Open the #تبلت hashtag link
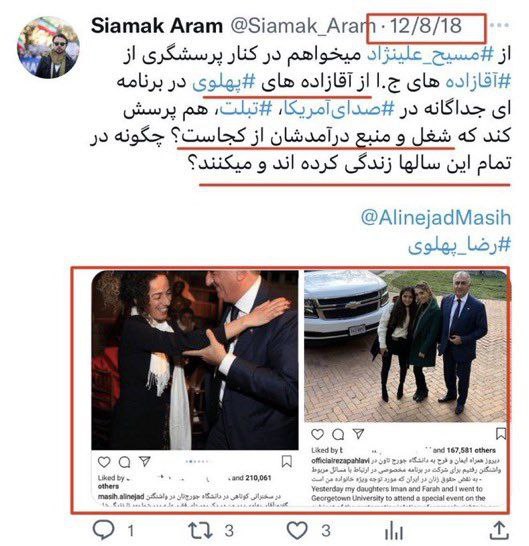 tap(245, 109)
